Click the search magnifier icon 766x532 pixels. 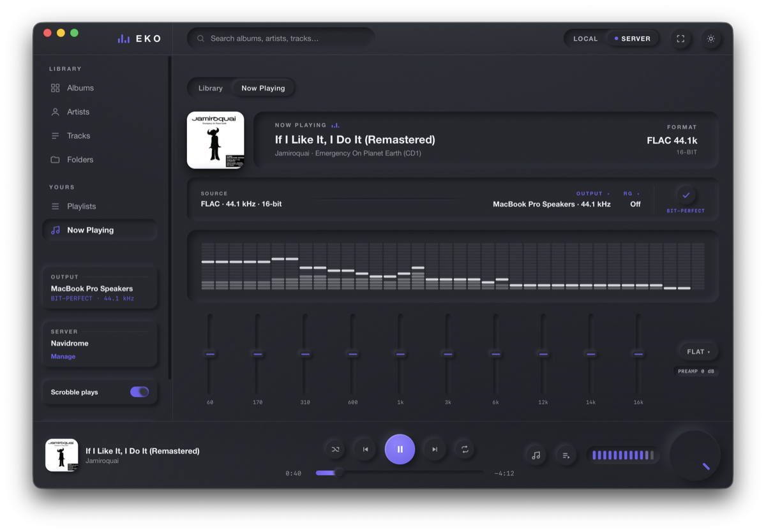[200, 38]
